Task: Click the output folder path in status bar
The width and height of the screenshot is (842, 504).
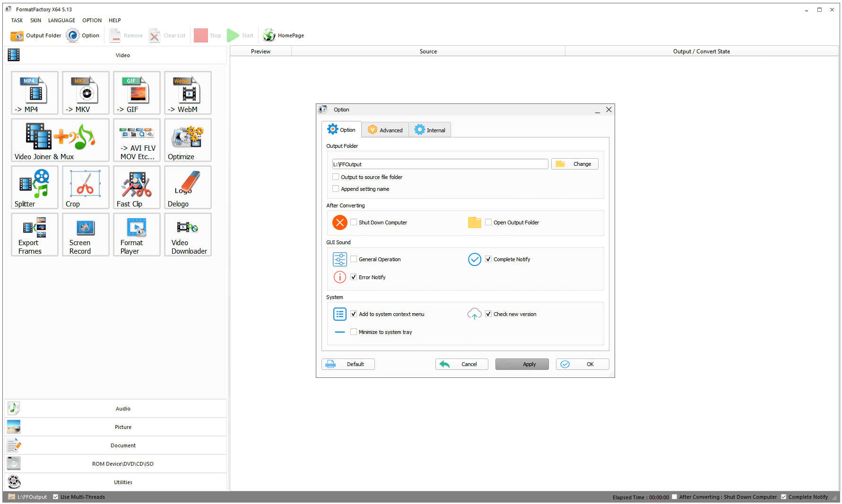Action: tap(27, 497)
